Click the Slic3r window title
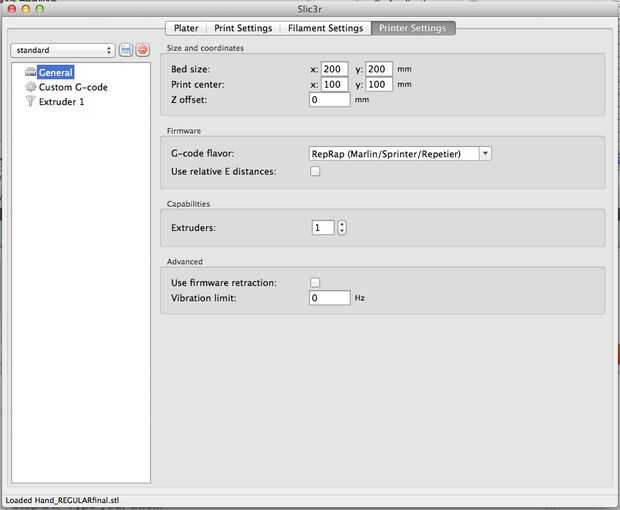Screen dimensions: 620x510 tap(310, 9)
